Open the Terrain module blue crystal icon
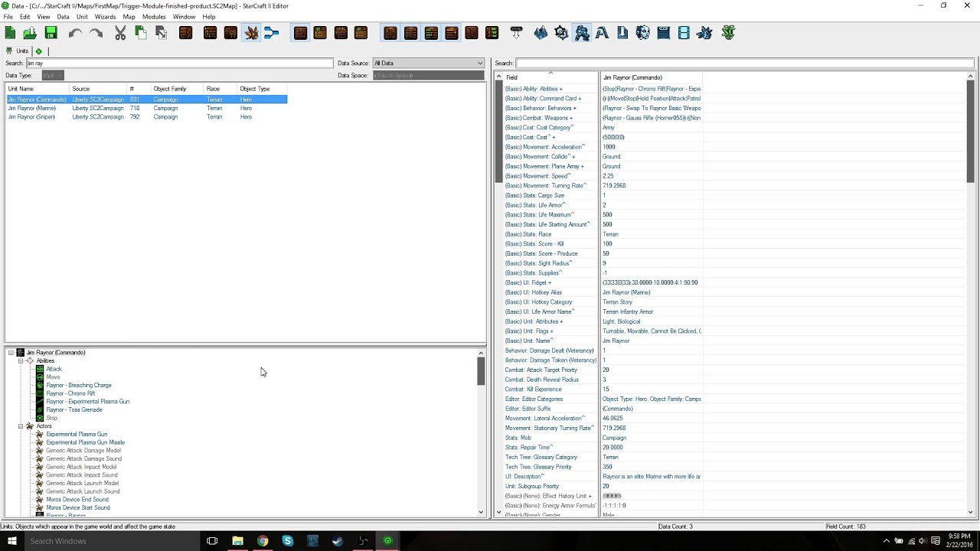980x551 pixels. click(541, 33)
